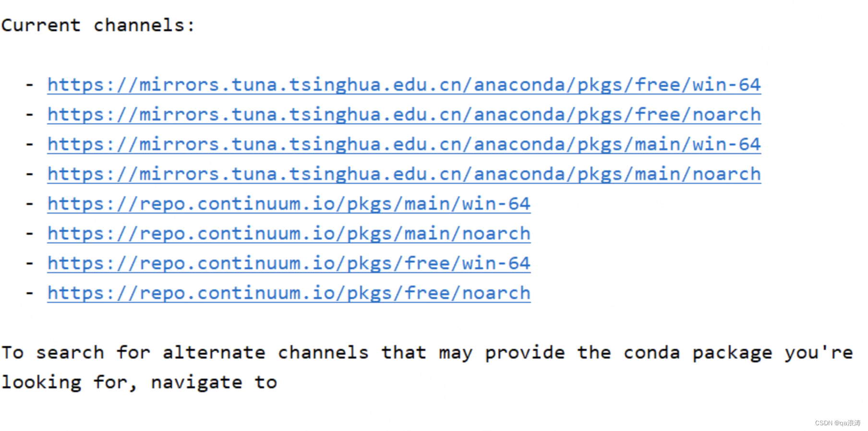Click the word "conda" in the paragraph
Viewport: 868px width, 431px height.
(x=651, y=353)
